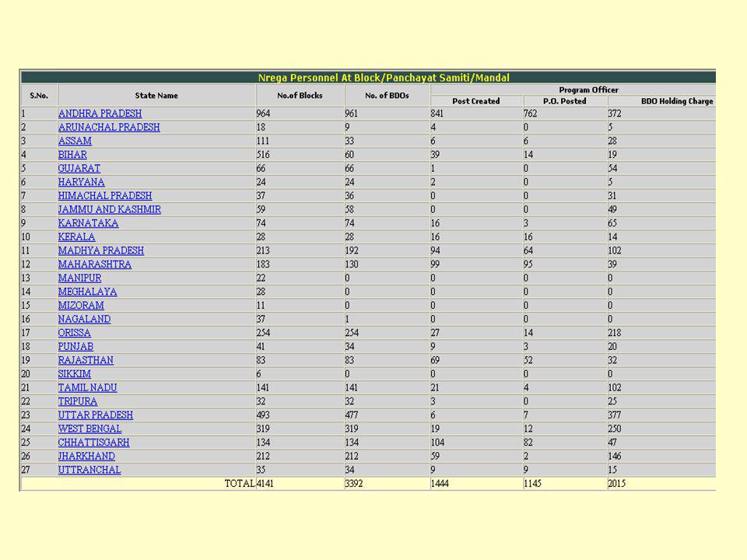Click the 'S.No.' column header

coord(39,96)
